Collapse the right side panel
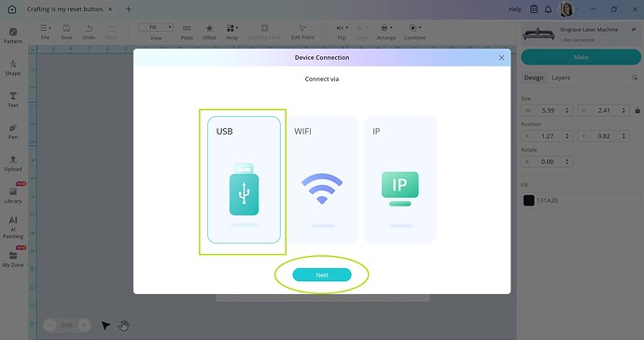Viewport: 644px width, 340px height. (x=635, y=78)
